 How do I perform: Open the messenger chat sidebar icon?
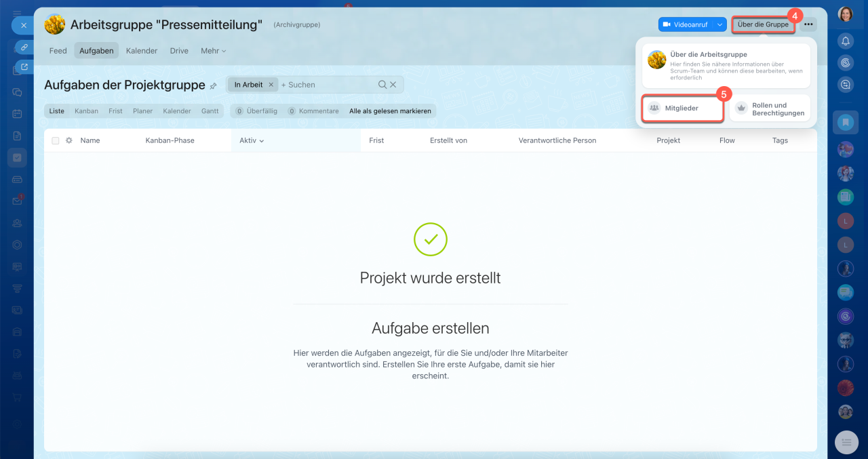[x=17, y=92]
